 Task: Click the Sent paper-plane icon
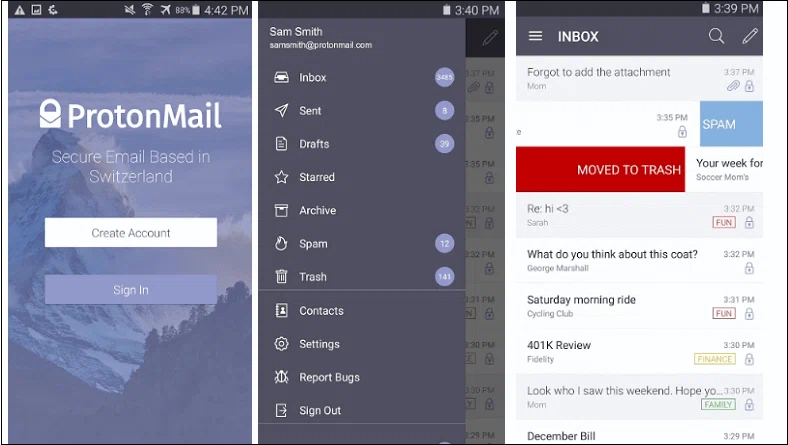click(281, 111)
